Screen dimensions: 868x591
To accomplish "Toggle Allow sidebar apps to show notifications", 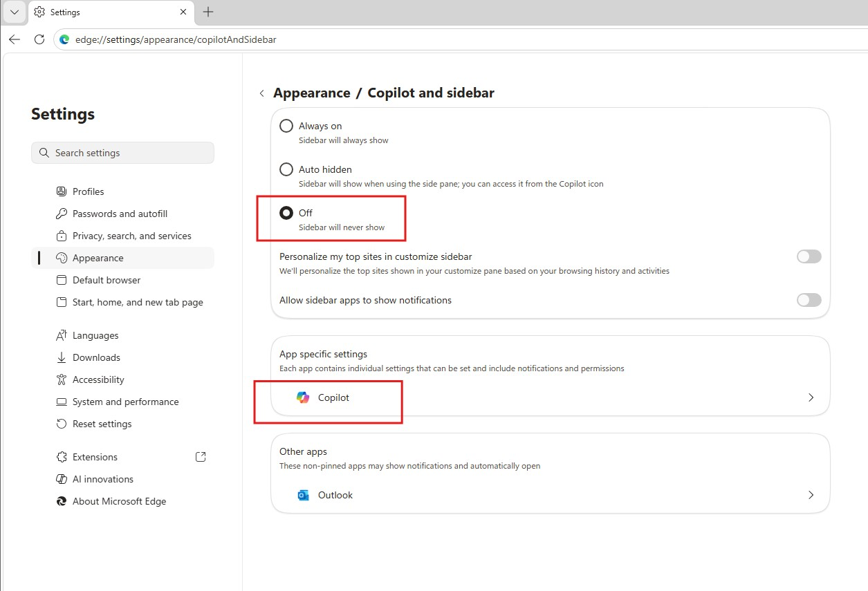I will point(809,300).
